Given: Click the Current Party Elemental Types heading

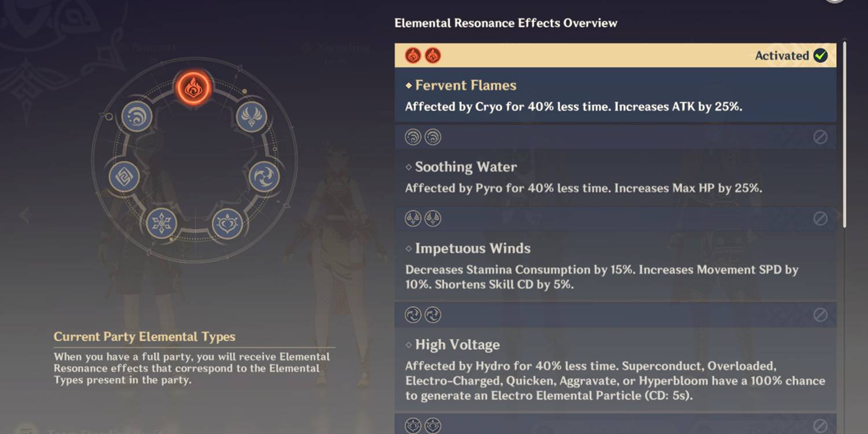Looking at the screenshot, I should tap(144, 337).
